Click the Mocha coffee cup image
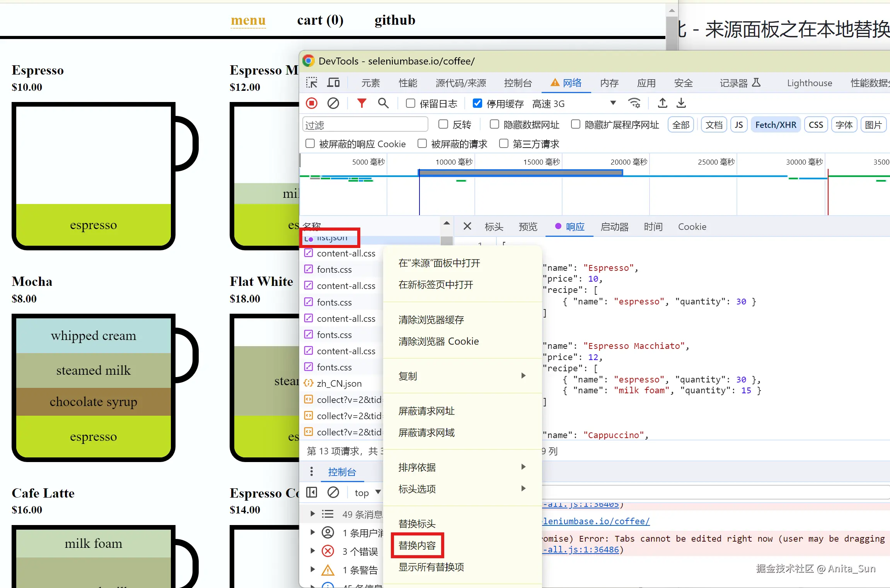The width and height of the screenshot is (890, 588). (x=105, y=387)
